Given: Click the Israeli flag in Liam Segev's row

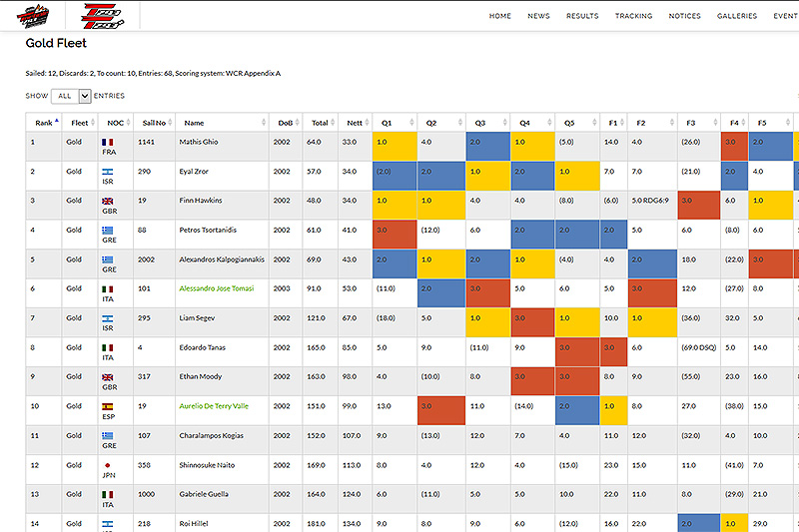Looking at the screenshot, I should coord(108,318).
